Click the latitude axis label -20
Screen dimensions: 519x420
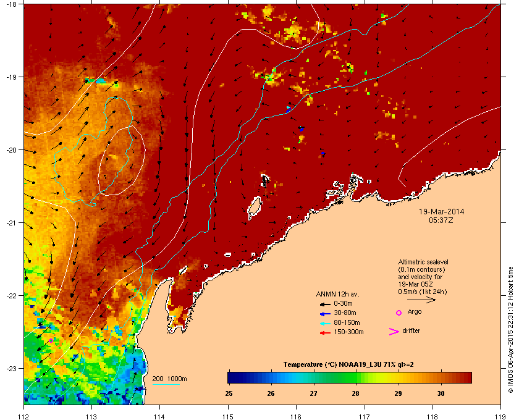11,149
